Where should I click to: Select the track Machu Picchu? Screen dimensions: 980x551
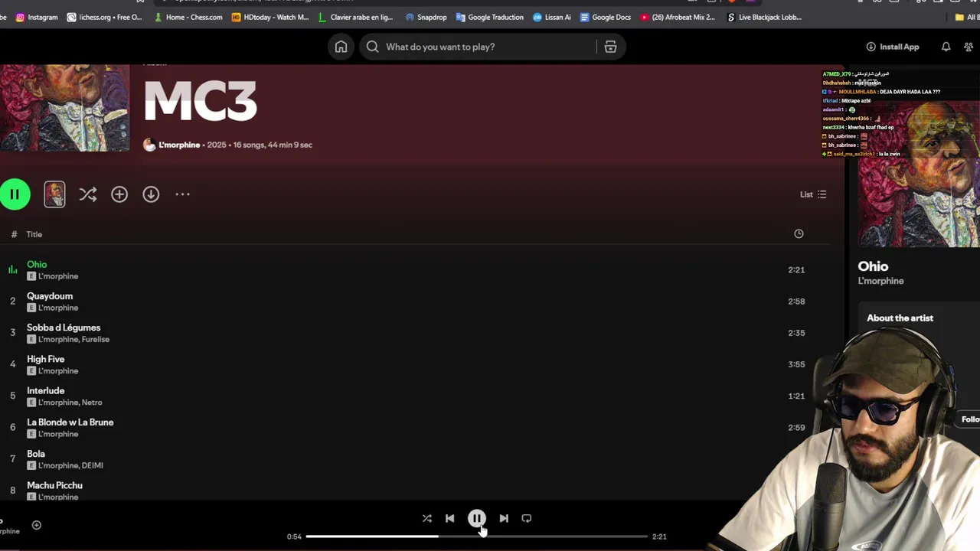54,485
